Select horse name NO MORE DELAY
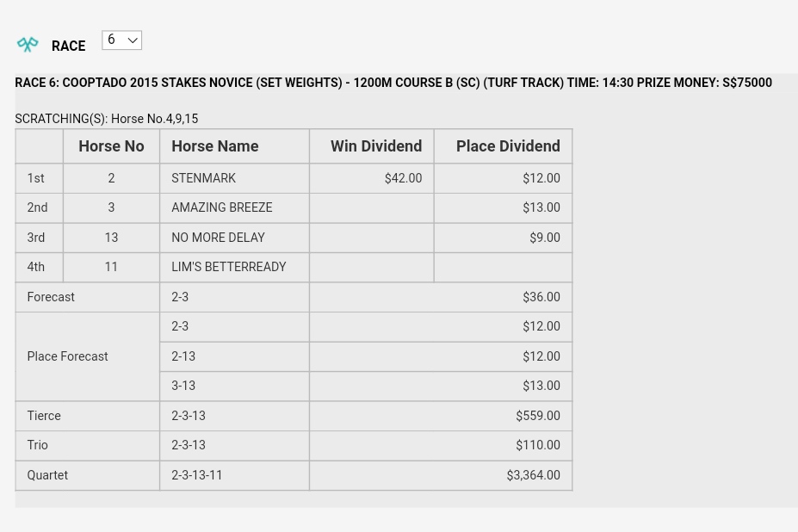The height and width of the screenshot is (532, 798). click(218, 238)
